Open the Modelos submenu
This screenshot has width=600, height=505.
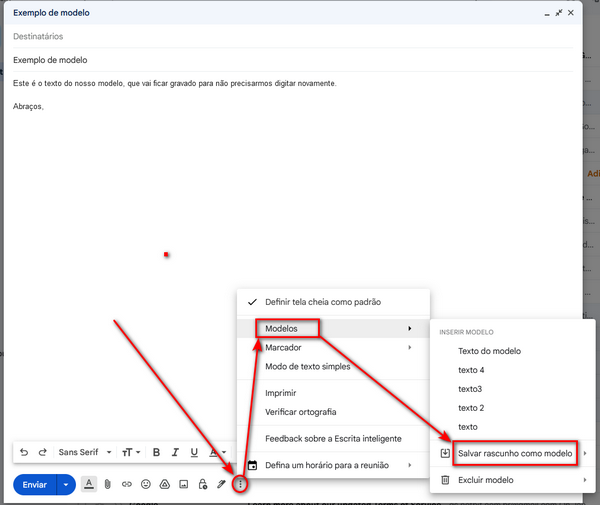(333, 328)
